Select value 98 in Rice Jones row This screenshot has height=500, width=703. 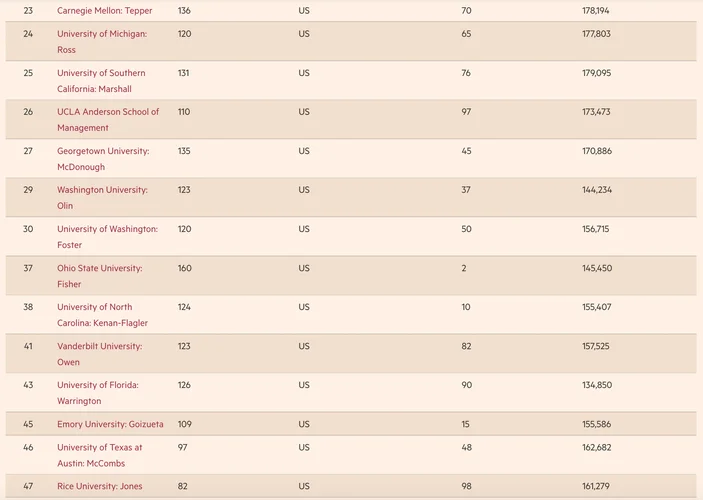[x=466, y=486]
